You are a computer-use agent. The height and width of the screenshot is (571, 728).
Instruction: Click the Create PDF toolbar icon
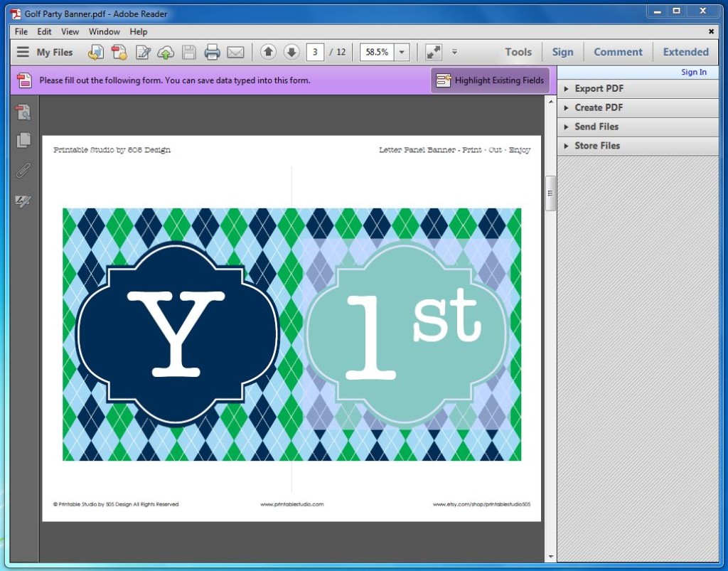[x=119, y=51]
